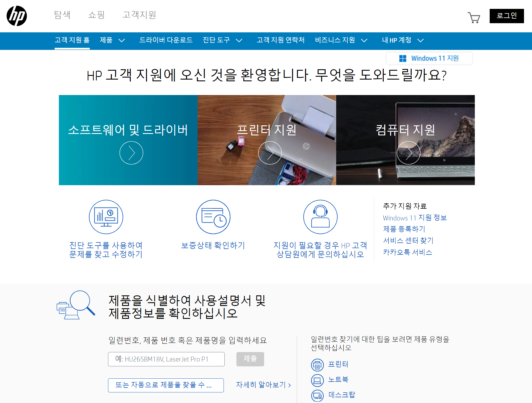The height and width of the screenshot is (403, 532).
Task: Expand the 내 HP 계정 dropdown
Action: pyautogui.click(x=402, y=40)
